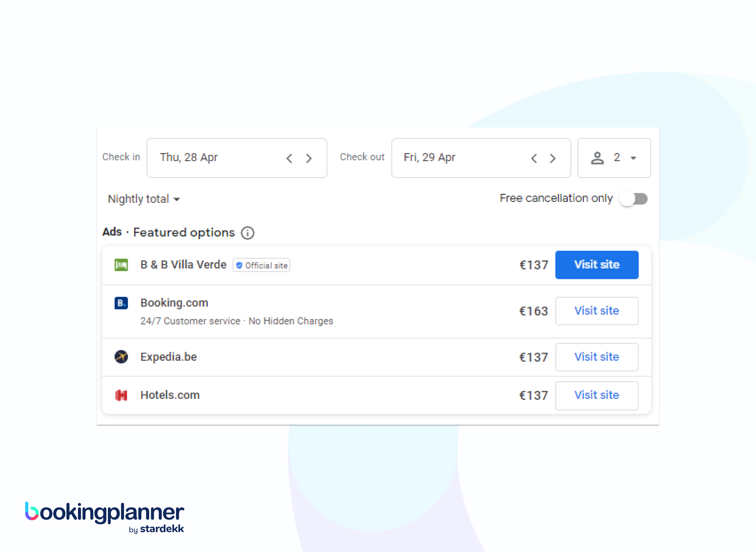Toggle Free cancellation only switch
Screen dimensions: 756x552
pos(633,199)
